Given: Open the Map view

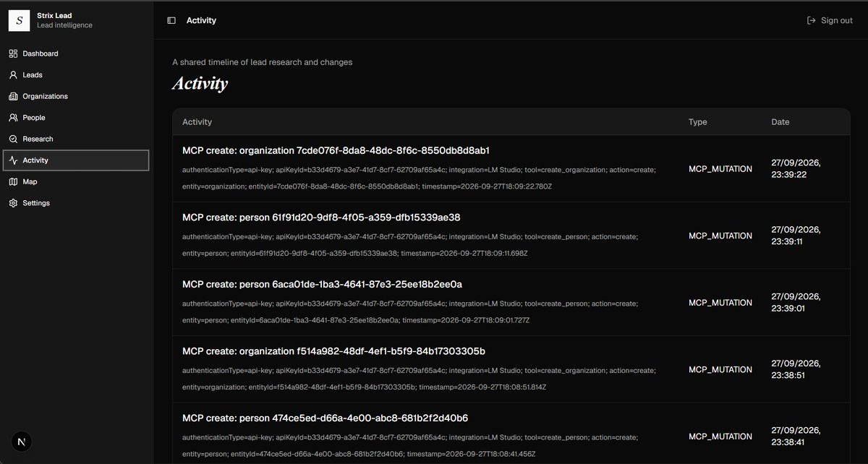Looking at the screenshot, I should [x=76, y=181].
